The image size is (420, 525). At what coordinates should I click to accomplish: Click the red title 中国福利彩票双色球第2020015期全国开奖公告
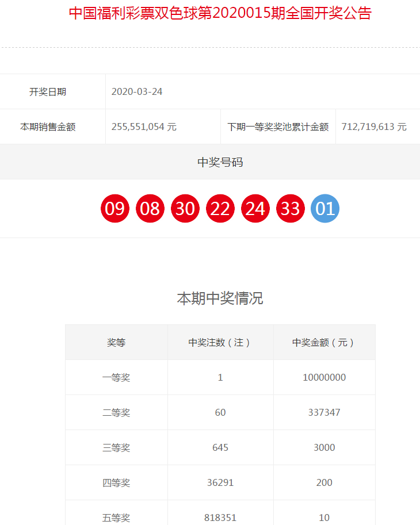click(220, 13)
